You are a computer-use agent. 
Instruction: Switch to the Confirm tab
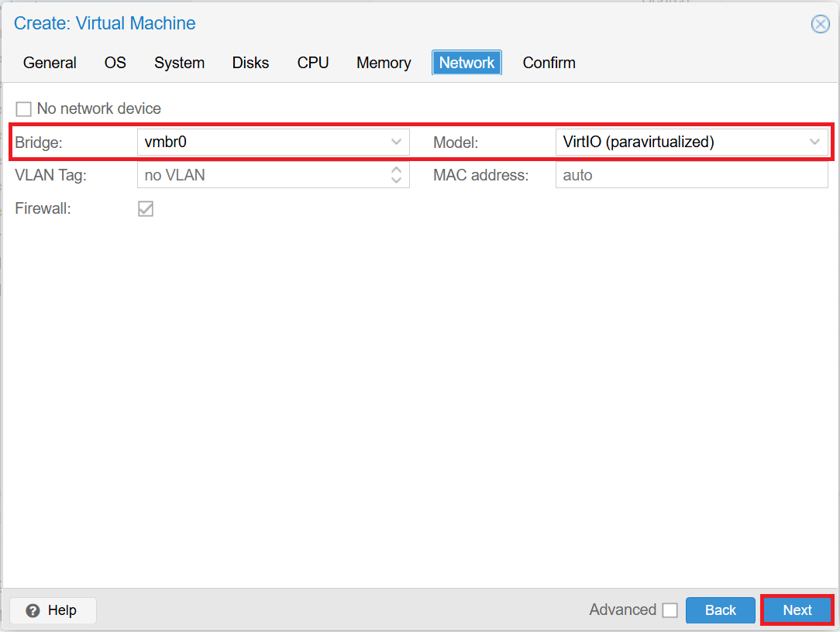pyautogui.click(x=549, y=63)
